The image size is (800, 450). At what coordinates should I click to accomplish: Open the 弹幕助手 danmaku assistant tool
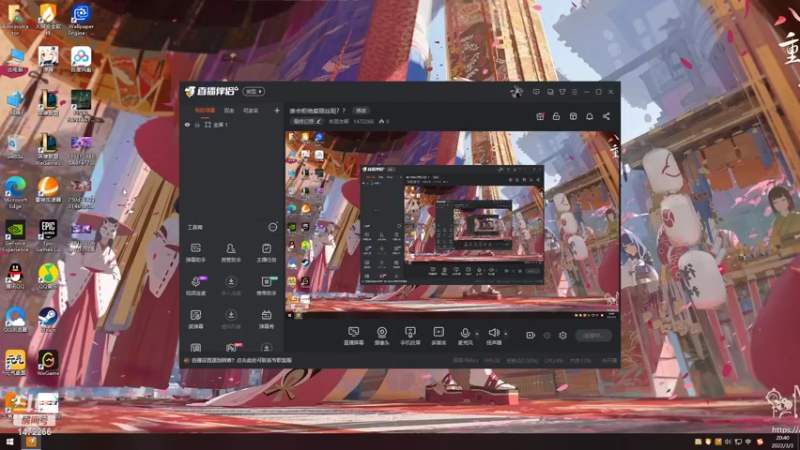(195, 253)
